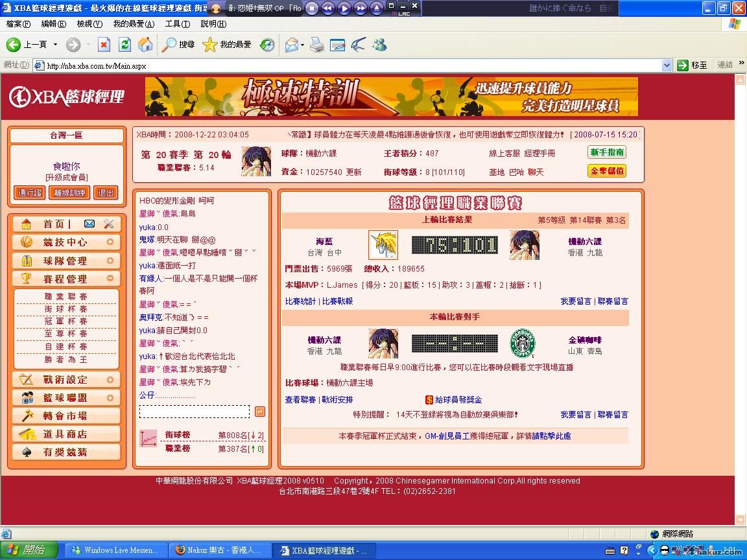747x560 pixels.
Task: Open the Back button history dropdown arrow
Action: click(x=55, y=45)
